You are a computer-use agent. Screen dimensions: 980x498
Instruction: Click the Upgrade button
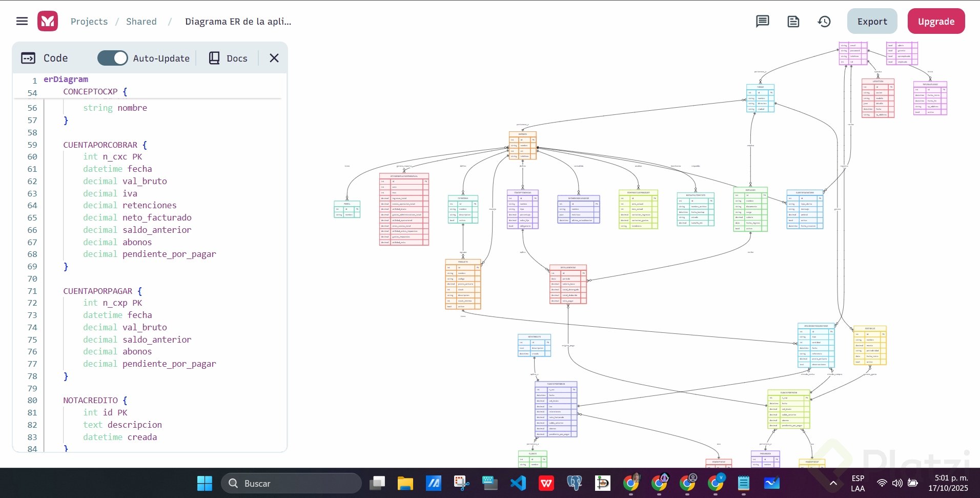tap(936, 22)
